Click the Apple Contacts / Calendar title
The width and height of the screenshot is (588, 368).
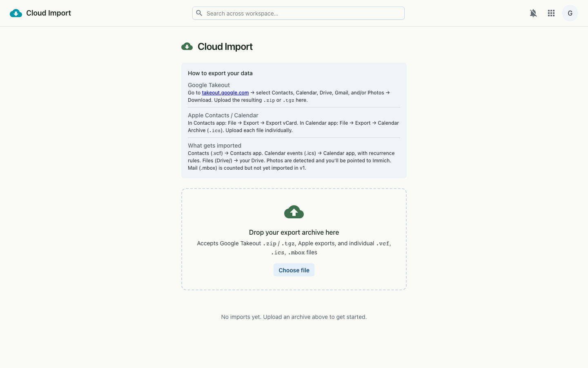coord(223,115)
